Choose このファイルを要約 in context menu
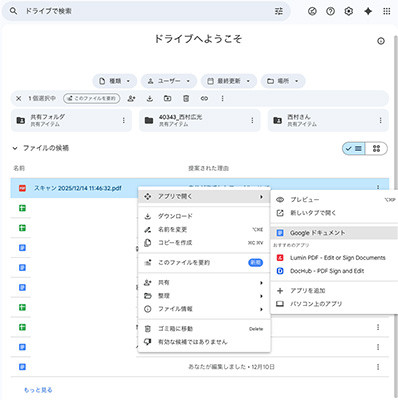 pyautogui.click(x=204, y=263)
